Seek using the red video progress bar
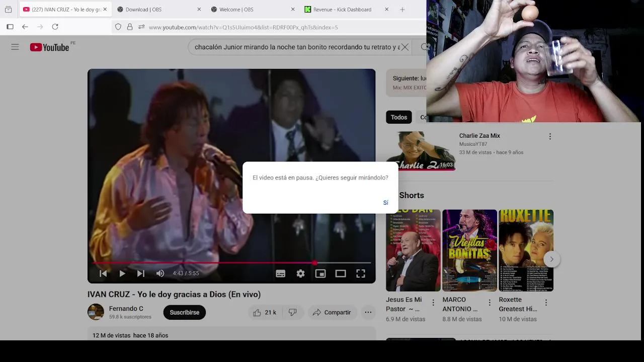 [231, 262]
